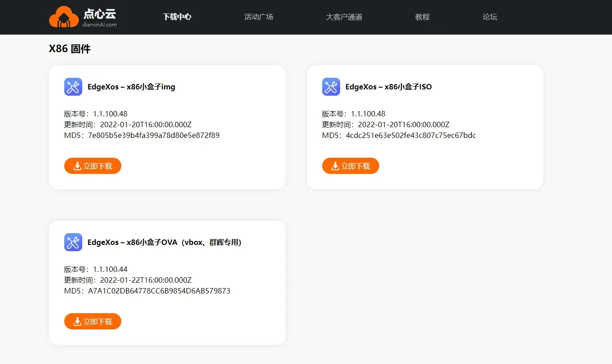The width and height of the screenshot is (612, 364).
Task: Click the tools icon of x86小盒子img card
Action: pyautogui.click(x=73, y=87)
